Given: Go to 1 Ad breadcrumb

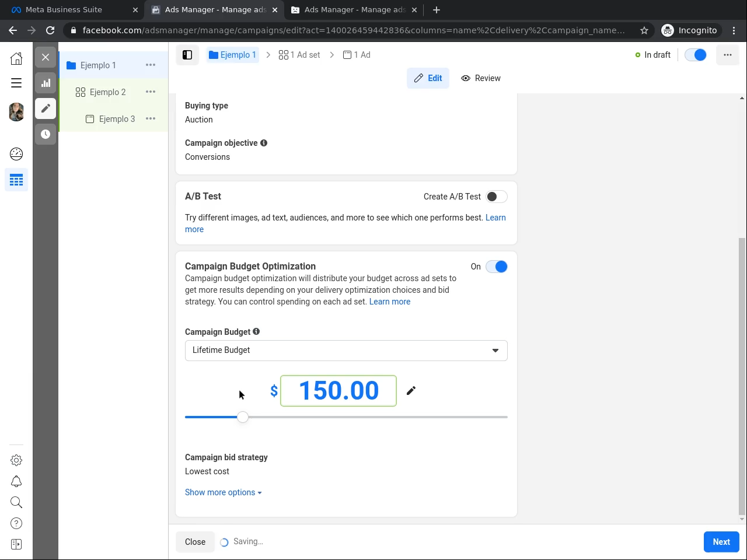Looking at the screenshot, I should pos(357,55).
